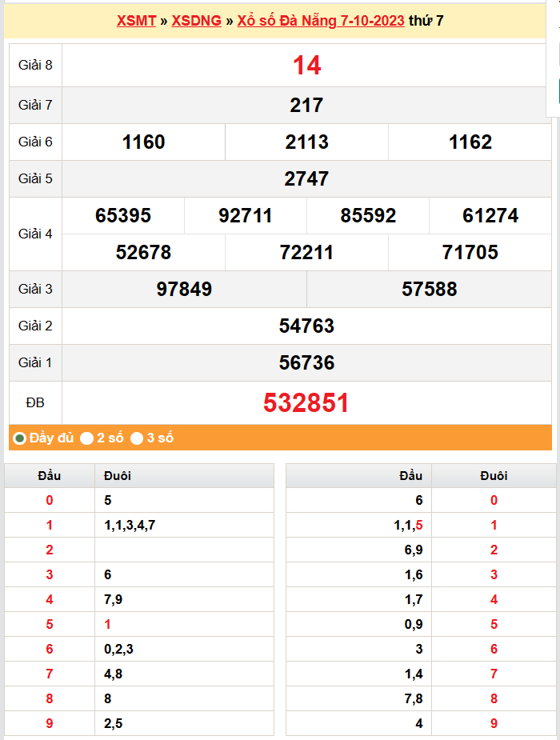The height and width of the screenshot is (740, 560).
Task: Click the Giải 4 number 71705
Action: (470, 253)
